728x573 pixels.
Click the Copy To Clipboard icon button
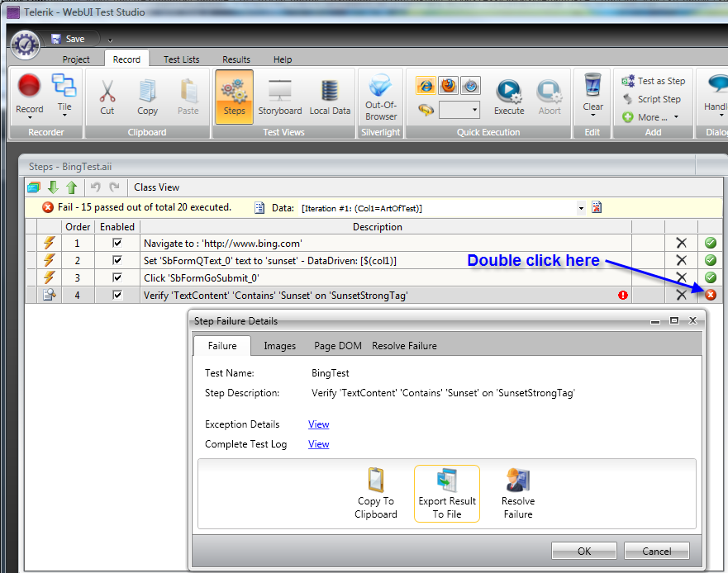[376, 494]
